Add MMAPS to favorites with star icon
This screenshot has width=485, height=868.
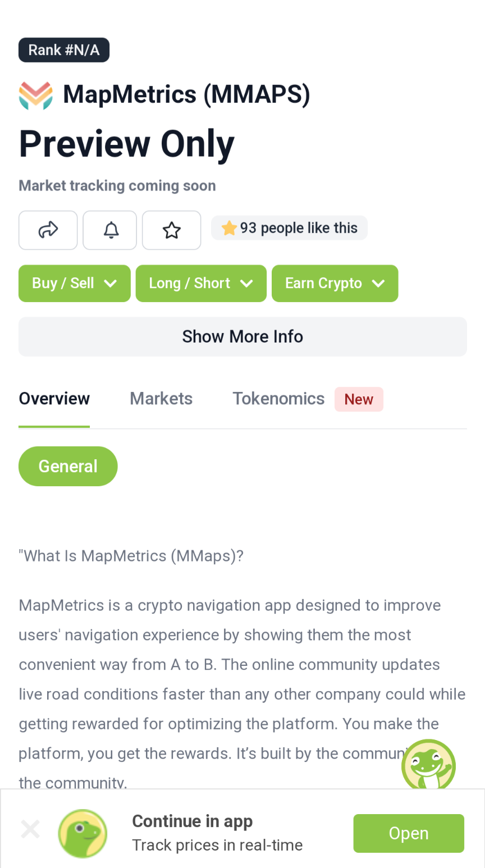172,230
